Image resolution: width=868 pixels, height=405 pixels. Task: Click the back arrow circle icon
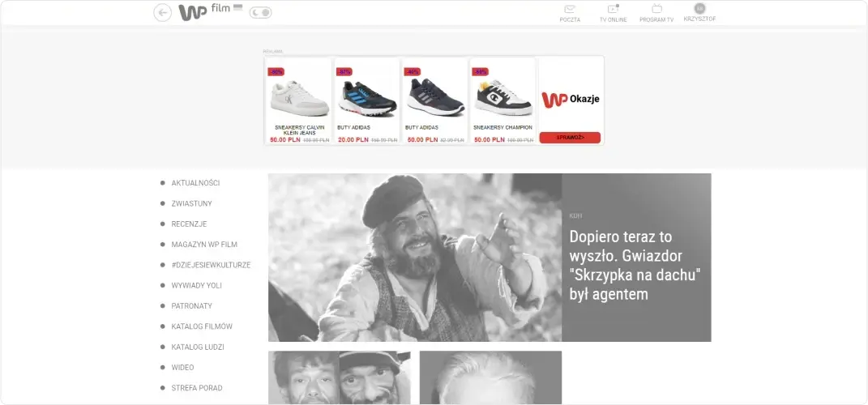click(x=162, y=13)
